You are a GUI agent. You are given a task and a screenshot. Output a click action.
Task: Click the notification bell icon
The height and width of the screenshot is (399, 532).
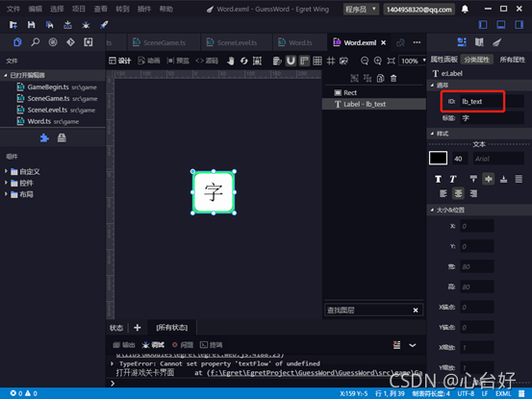point(465,10)
